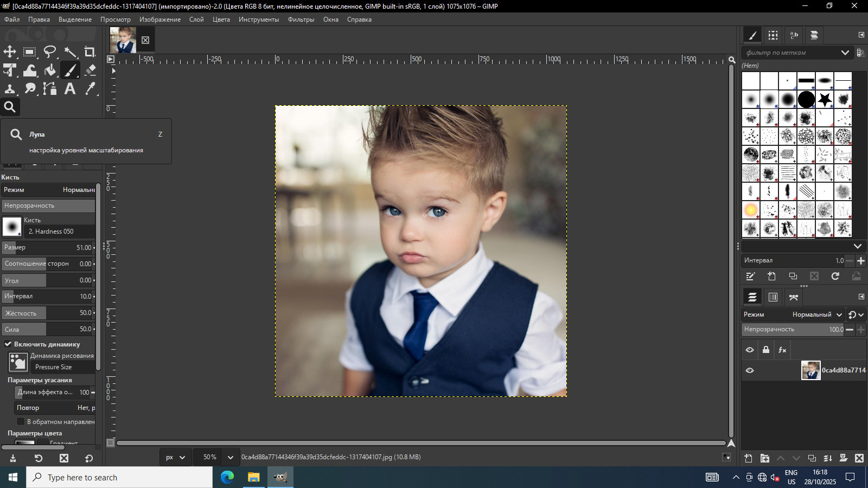Enable the В обратном направлении checkbox
The image size is (868, 488).
21,421
